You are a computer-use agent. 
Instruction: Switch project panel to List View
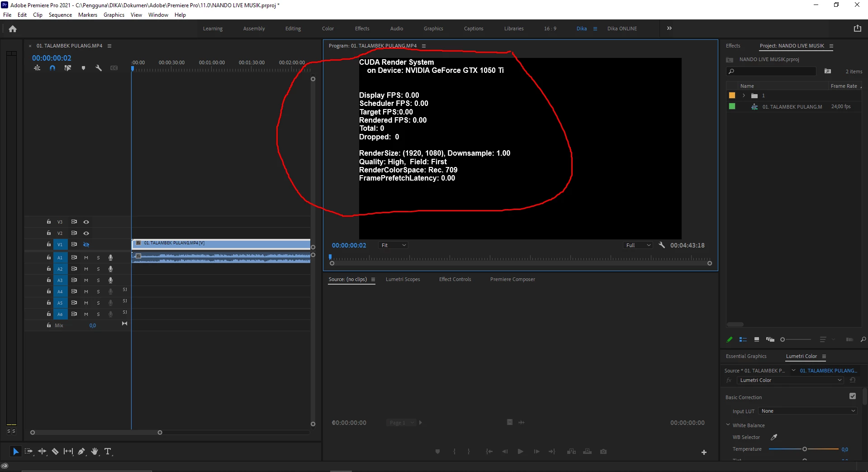(743, 339)
